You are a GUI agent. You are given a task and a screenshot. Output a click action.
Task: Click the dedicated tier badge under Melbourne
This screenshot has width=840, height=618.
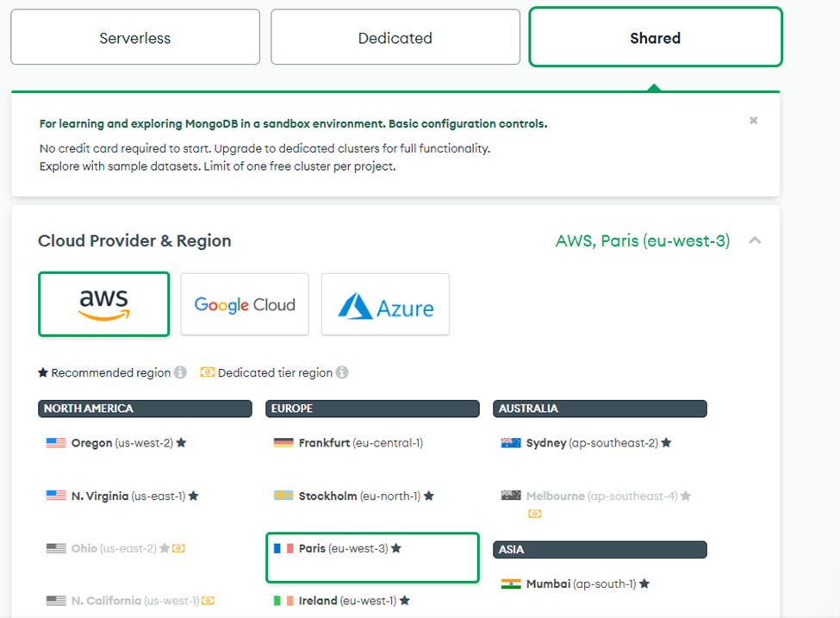pyautogui.click(x=535, y=514)
